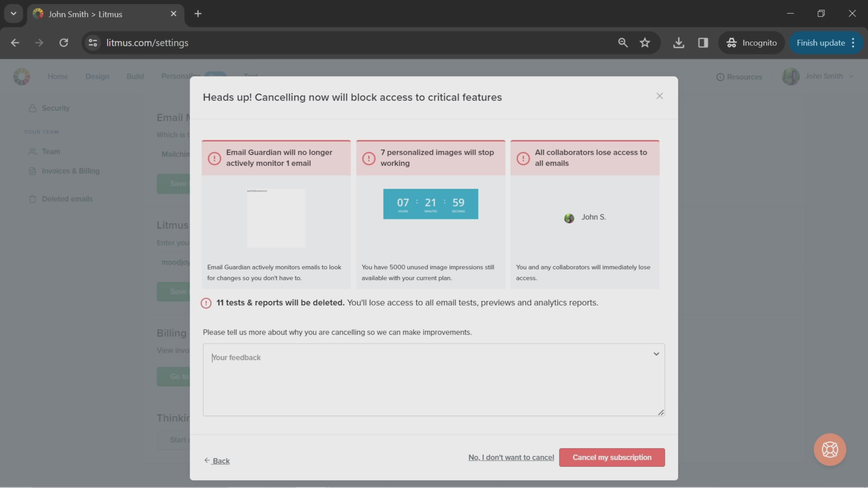868x488 pixels.
Task: Open browser zoom search icon
Action: [623, 43]
